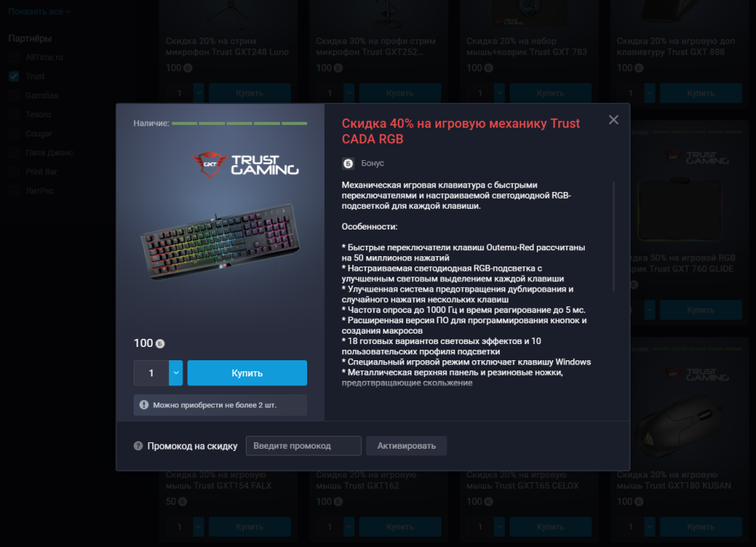Open quantity dropdown for Trust GXT248 Luno
Image resolution: width=756 pixels, height=547 pixels.
point(199,93)
